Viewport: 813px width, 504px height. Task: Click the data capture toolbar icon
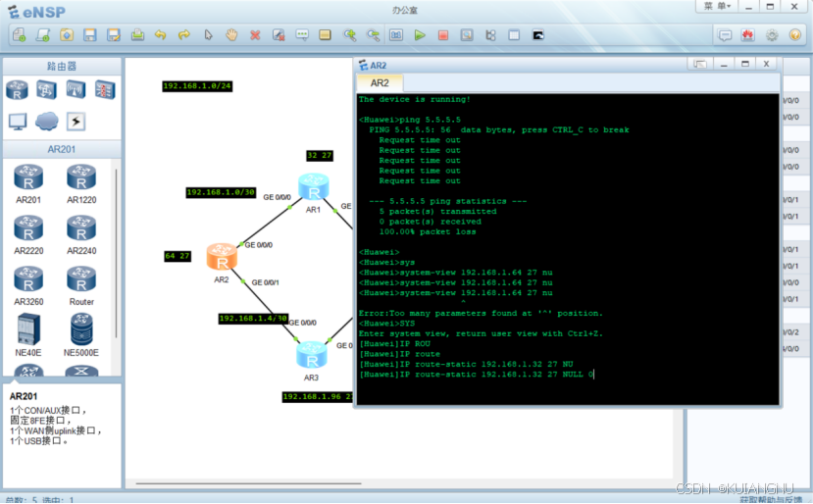tap(467, 34)
